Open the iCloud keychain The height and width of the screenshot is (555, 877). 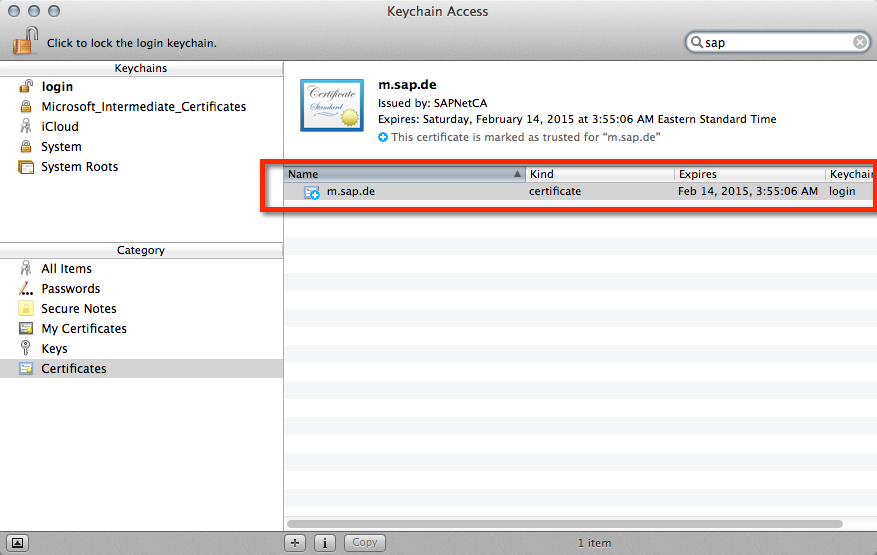[x=59, y=127]
